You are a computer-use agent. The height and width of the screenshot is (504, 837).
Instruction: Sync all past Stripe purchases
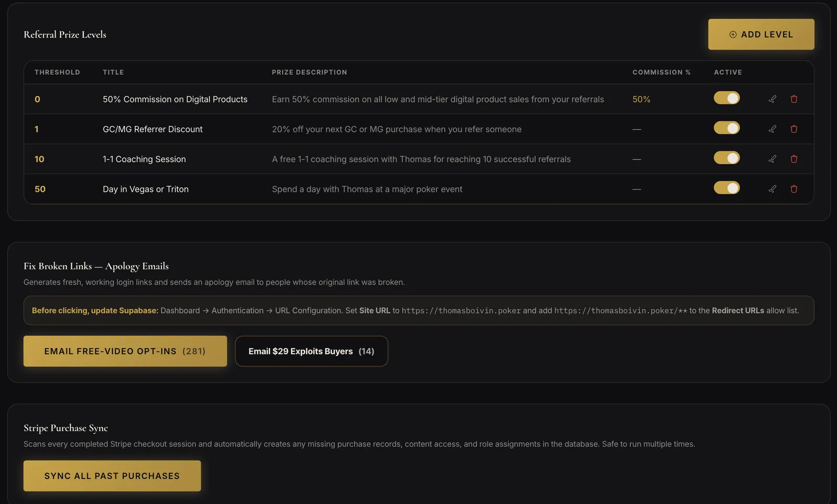click(112, 476)
